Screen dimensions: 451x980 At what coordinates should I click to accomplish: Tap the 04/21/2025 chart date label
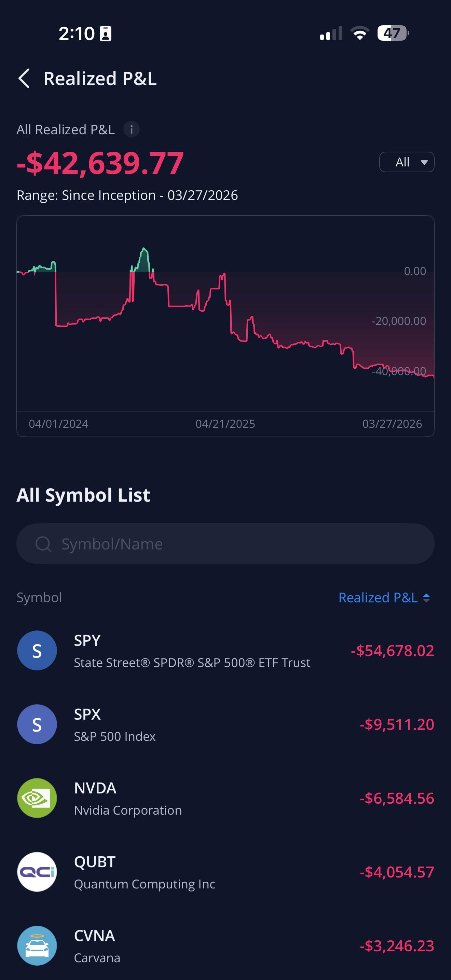point(225,424)
